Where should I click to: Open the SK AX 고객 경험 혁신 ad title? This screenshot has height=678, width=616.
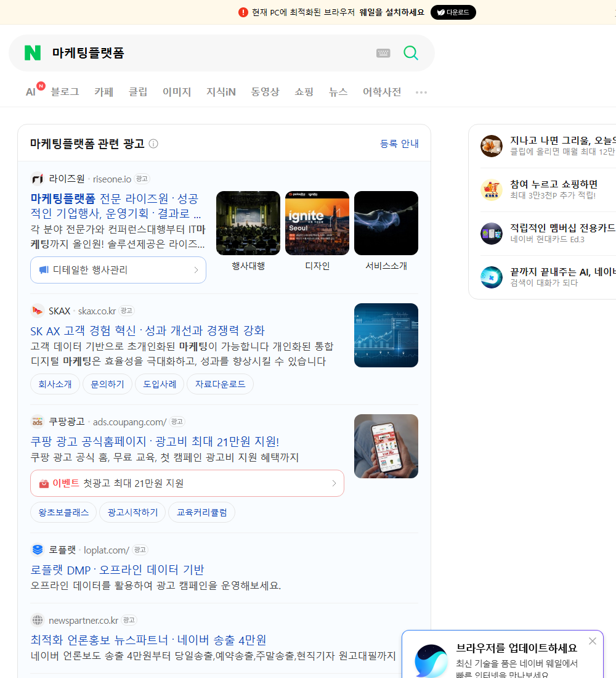click(147, 331)
